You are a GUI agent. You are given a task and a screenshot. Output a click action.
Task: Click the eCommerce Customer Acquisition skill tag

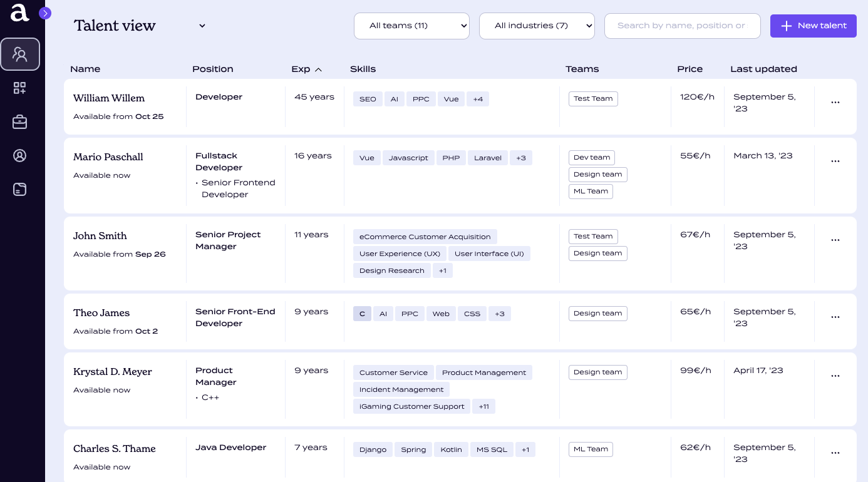click(425, 237)
